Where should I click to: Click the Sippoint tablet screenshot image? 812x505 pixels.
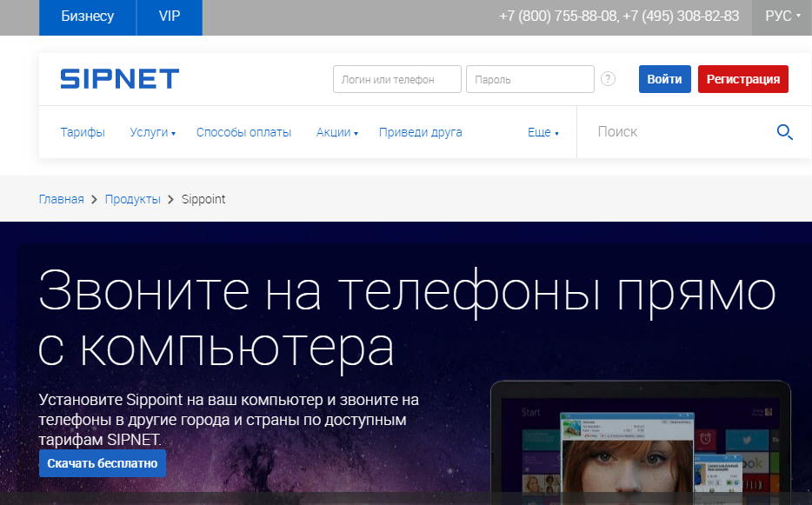click(641, 442)
